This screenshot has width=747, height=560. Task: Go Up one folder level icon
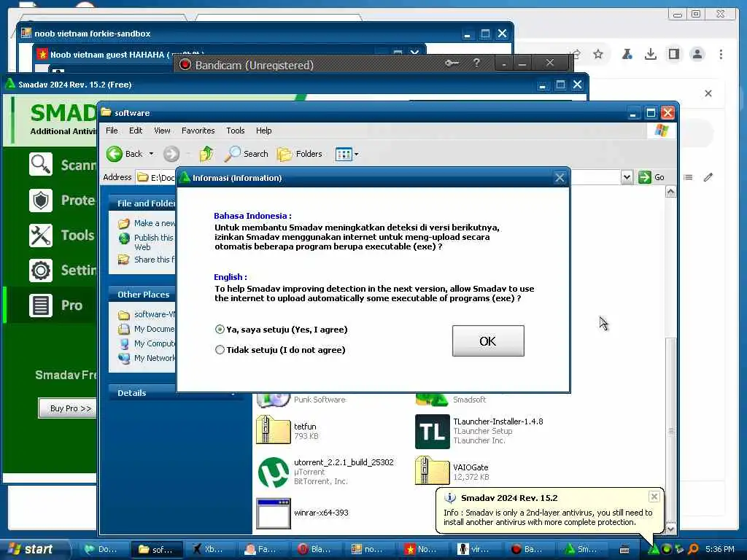point(206,154)
